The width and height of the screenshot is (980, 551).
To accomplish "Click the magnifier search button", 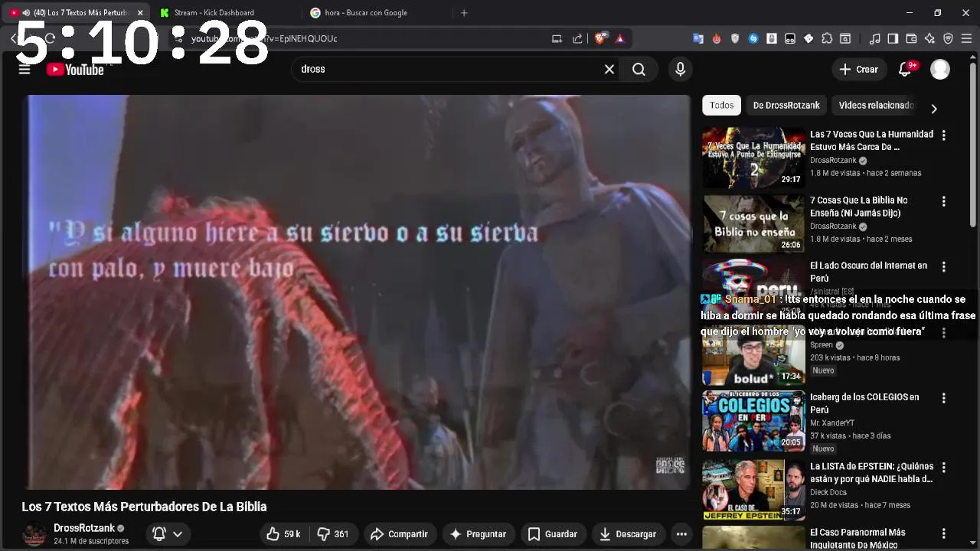I will click(639, 70).
